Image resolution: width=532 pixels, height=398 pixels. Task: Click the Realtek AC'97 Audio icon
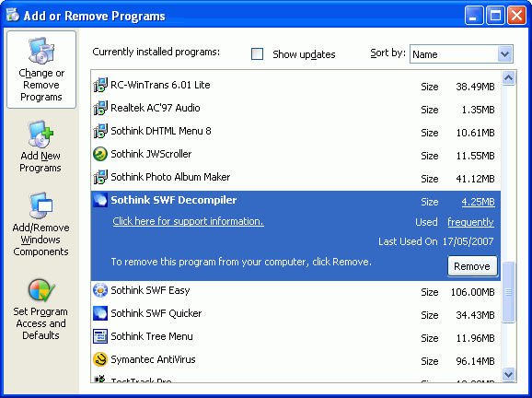click(100, 108)
